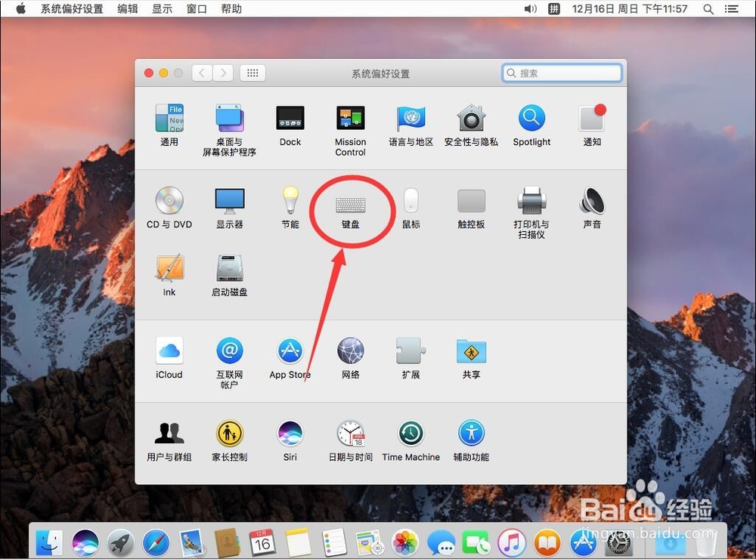Open 互联网帐户 preferences

[x=230, y=363]
